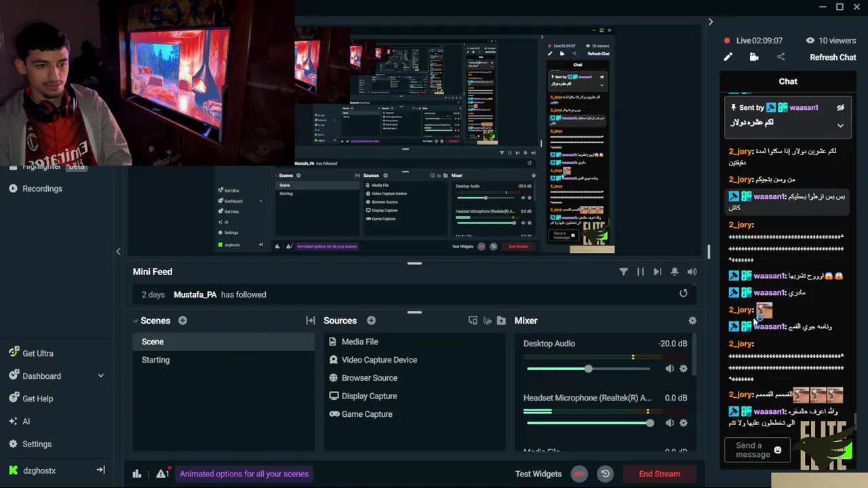The width and height of the screenshot is (868, 488).
Task: Collapse the Scenes section chevron
Action: pos(136,321)
